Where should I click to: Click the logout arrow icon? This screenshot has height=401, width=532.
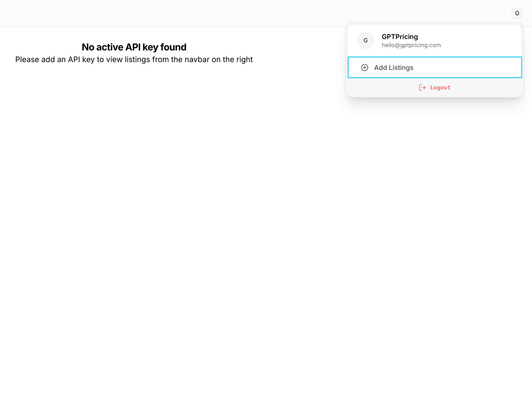tap(422, 88)
